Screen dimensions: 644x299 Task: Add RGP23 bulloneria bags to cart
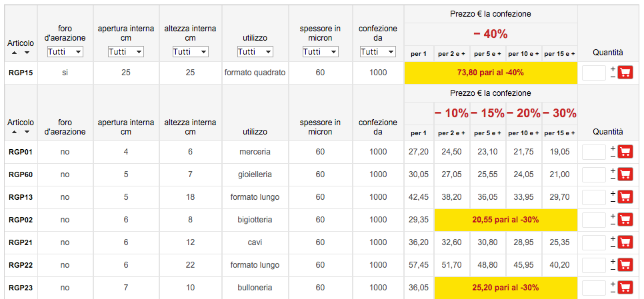pyautogui.click(x=625, y=288)
